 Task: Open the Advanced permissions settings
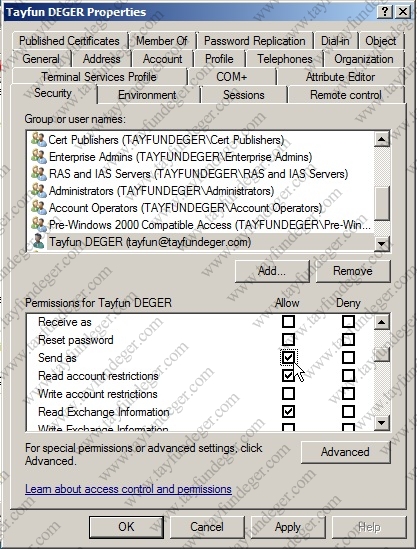pos(345,452)
